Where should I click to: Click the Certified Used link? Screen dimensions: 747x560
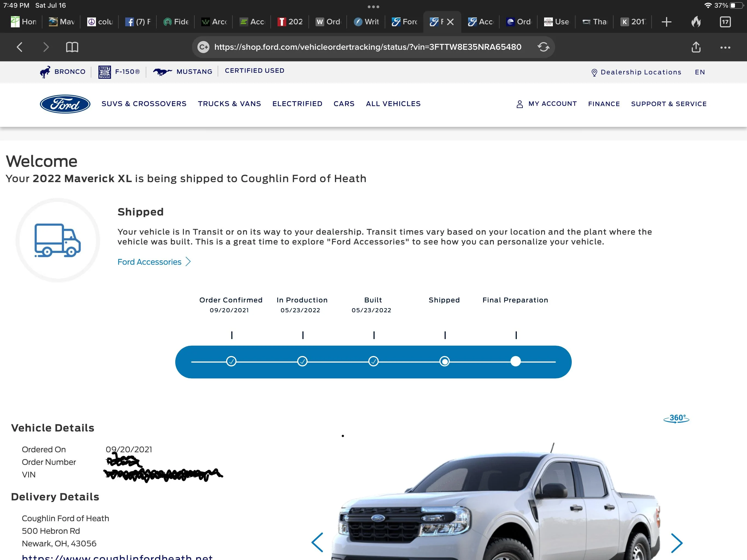click(255, 71)
